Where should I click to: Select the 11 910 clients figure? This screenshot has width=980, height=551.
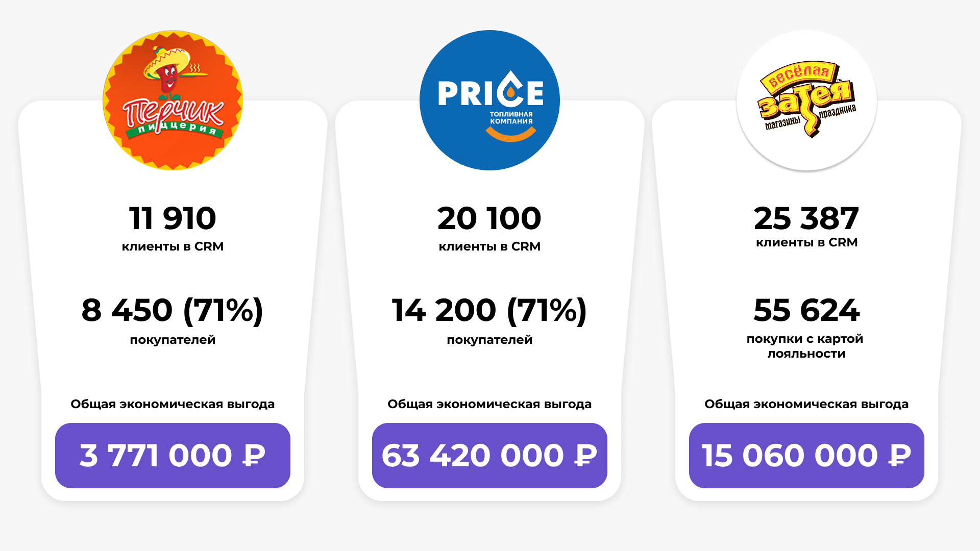tap(173, 218)
